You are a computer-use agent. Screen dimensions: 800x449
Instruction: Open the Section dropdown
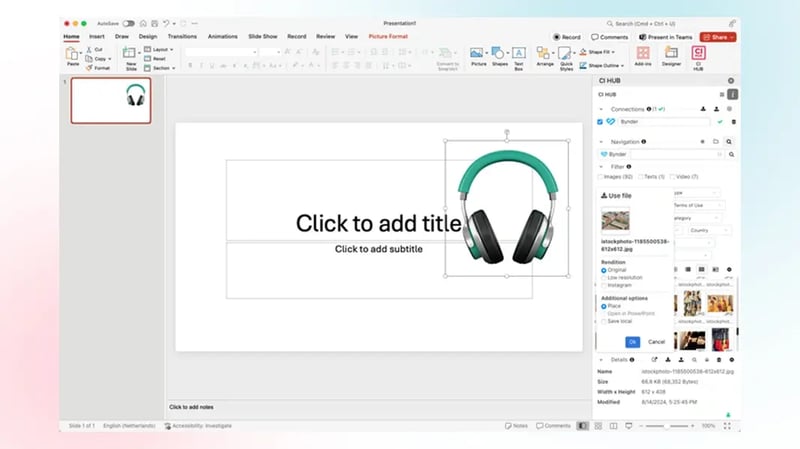click(x=159, y=68)
